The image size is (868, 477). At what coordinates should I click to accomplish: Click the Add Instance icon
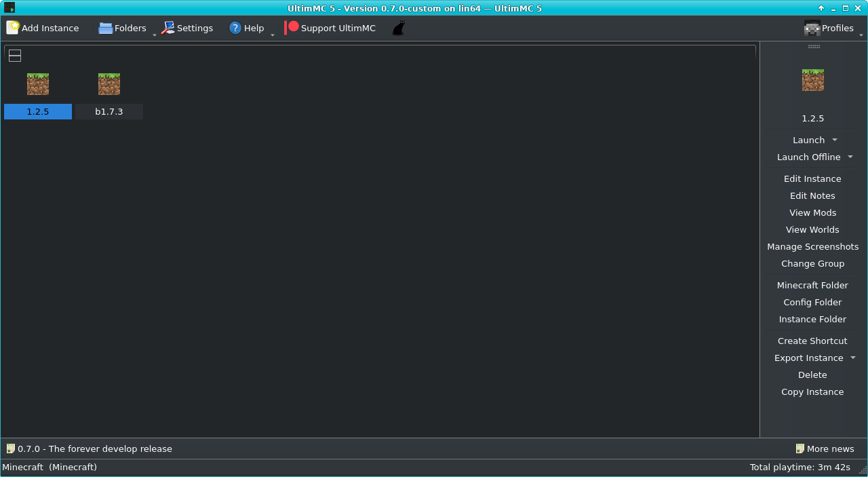(13, 28)
